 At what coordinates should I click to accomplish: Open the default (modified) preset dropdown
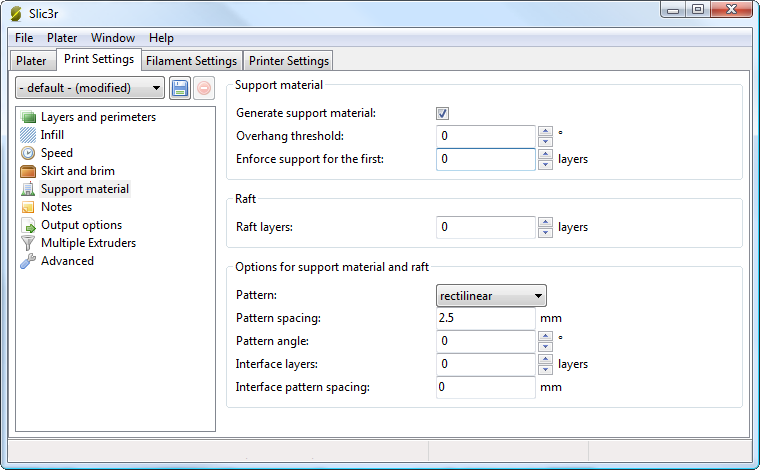point(90,88)
